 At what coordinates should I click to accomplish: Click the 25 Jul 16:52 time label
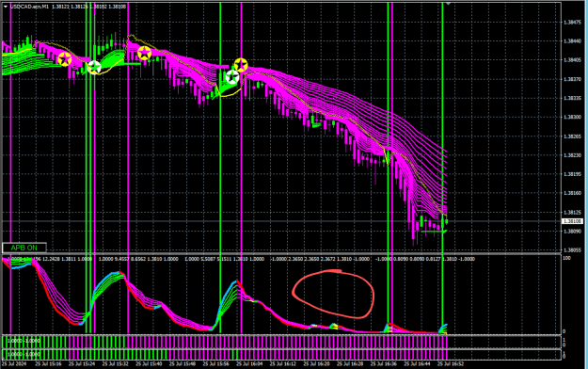(x=451, y=363)
